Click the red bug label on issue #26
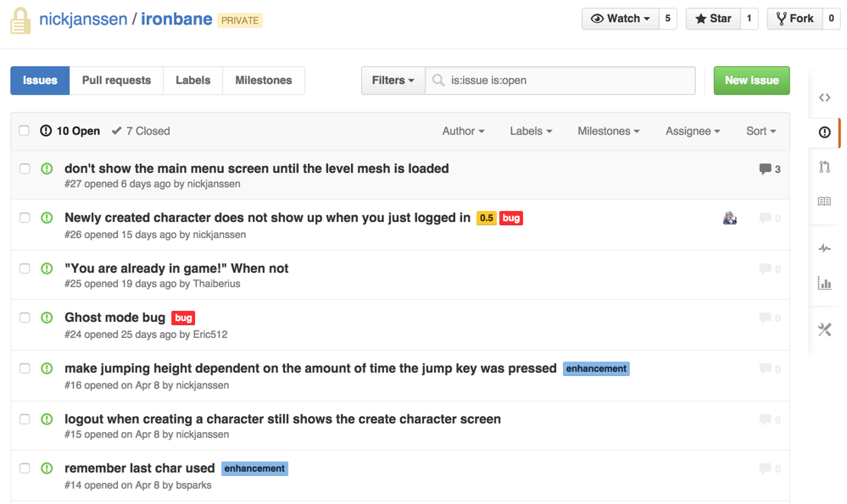Image resolution: width=847 pixels, height=504 pixels. point(511,218)
